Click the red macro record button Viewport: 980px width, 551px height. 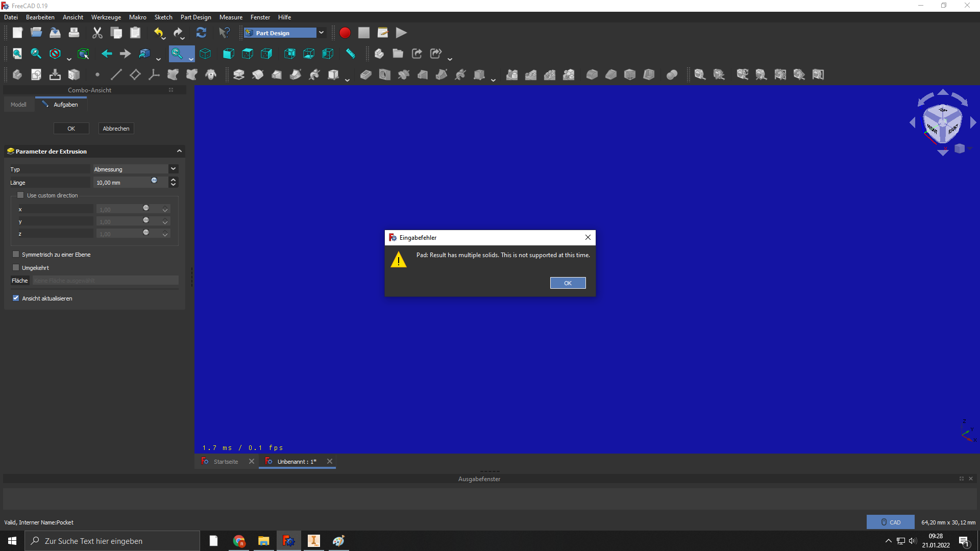[345, 33]
